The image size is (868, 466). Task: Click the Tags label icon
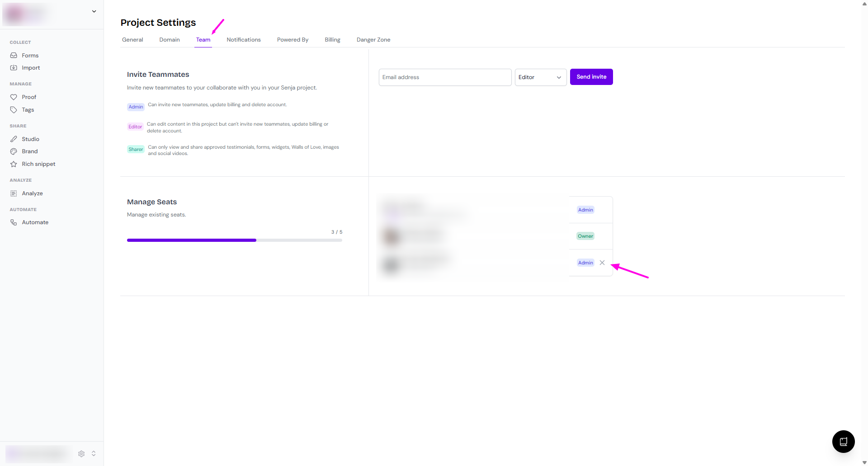pyautogui.click(x=14, y=110)
